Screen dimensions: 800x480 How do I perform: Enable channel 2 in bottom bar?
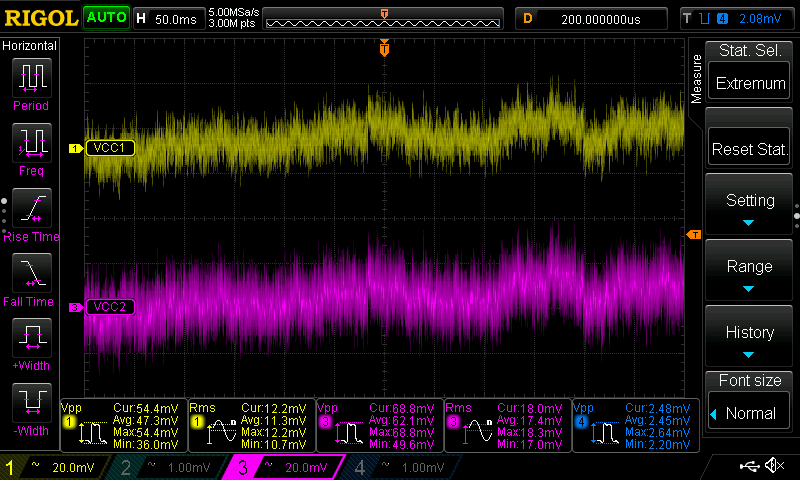(168, 467)
